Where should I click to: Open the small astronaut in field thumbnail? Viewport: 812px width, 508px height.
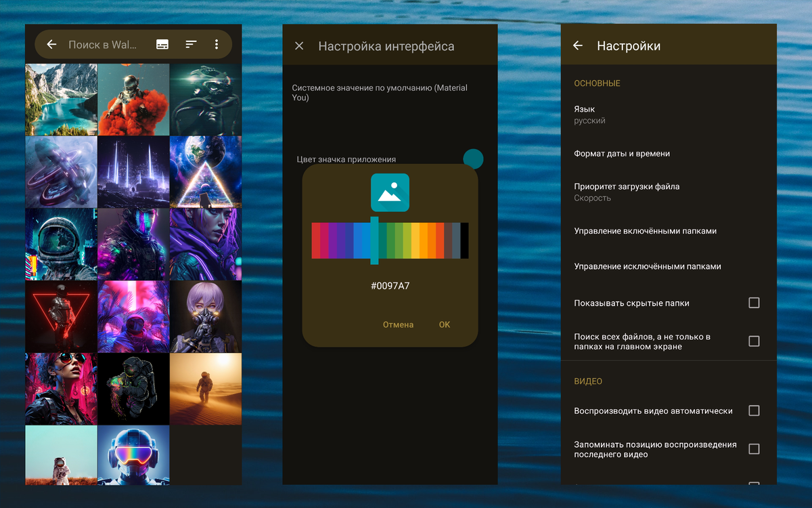click(62, 455)
